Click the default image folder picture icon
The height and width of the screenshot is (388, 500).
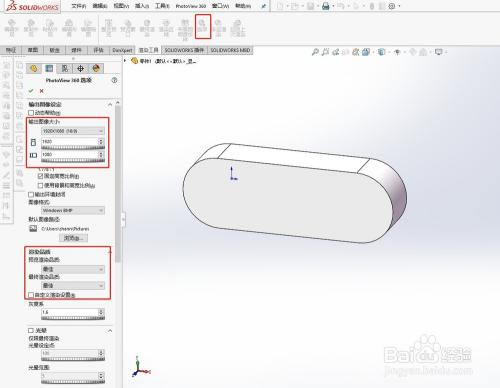(x=33, y=229)
